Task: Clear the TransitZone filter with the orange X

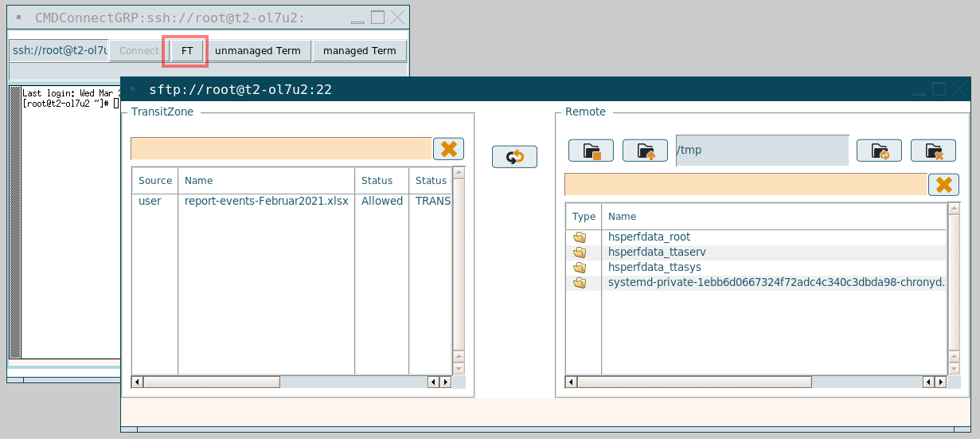Action: [448, 149]
